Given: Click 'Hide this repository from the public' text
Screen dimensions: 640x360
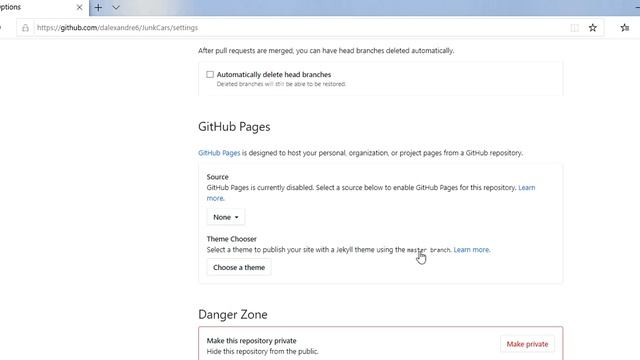Looking at the screenshot, I should [x=262, y=351].
